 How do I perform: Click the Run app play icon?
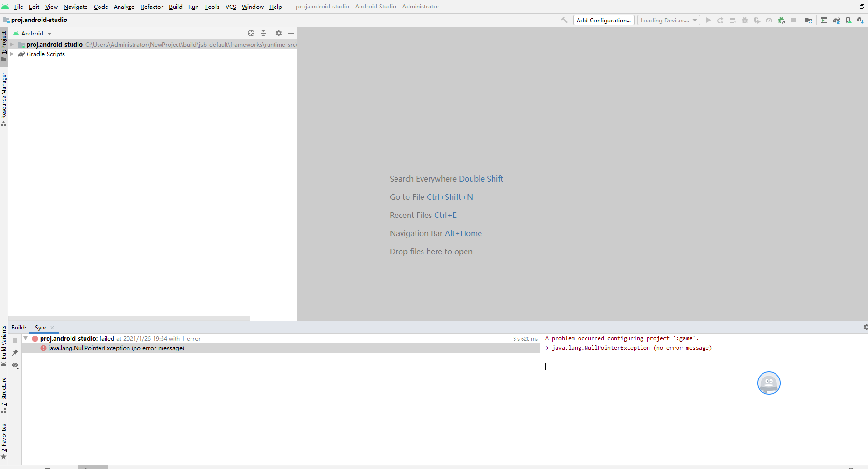coord(708,20)
